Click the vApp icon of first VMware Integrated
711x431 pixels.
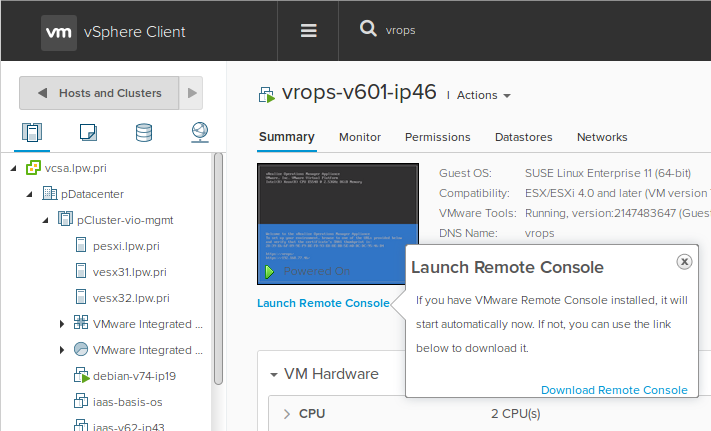pos(81,323)
